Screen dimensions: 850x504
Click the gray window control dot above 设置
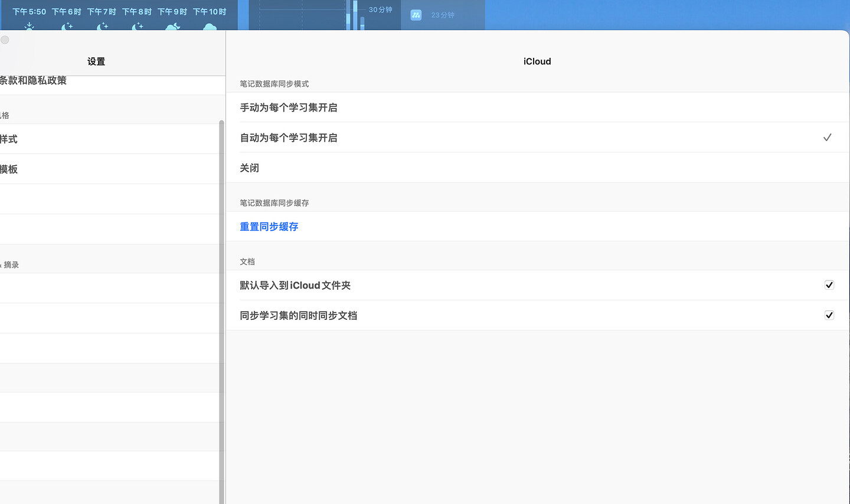5,40
